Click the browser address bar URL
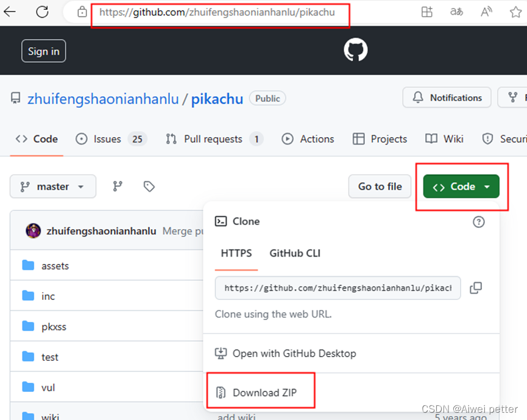 [217, 12]
